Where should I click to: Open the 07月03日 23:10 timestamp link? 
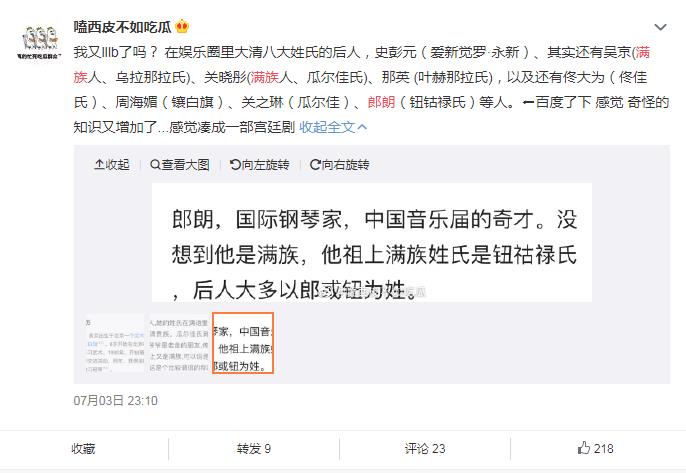click(x=116, y=400)
